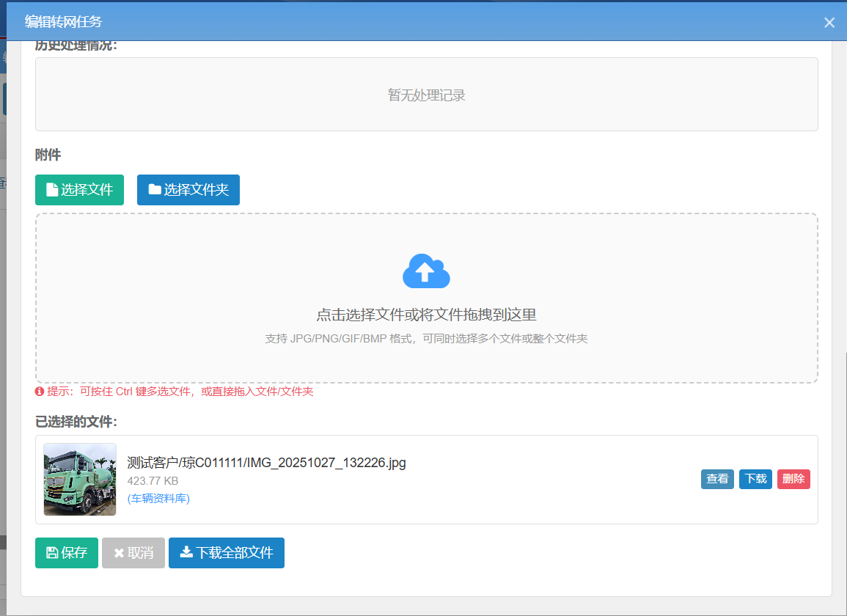Click the 编辑转网任务 dialog title
The width and height of the screenshot is (847, 616).
(x=63, y=22)
